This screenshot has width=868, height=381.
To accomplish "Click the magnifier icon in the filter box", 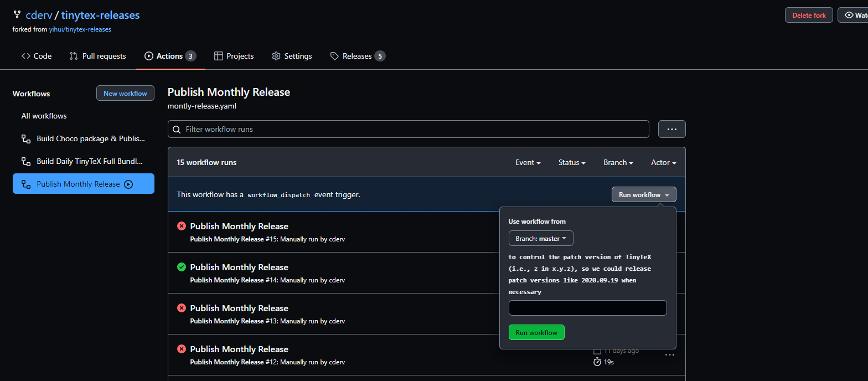I will 177,129.
